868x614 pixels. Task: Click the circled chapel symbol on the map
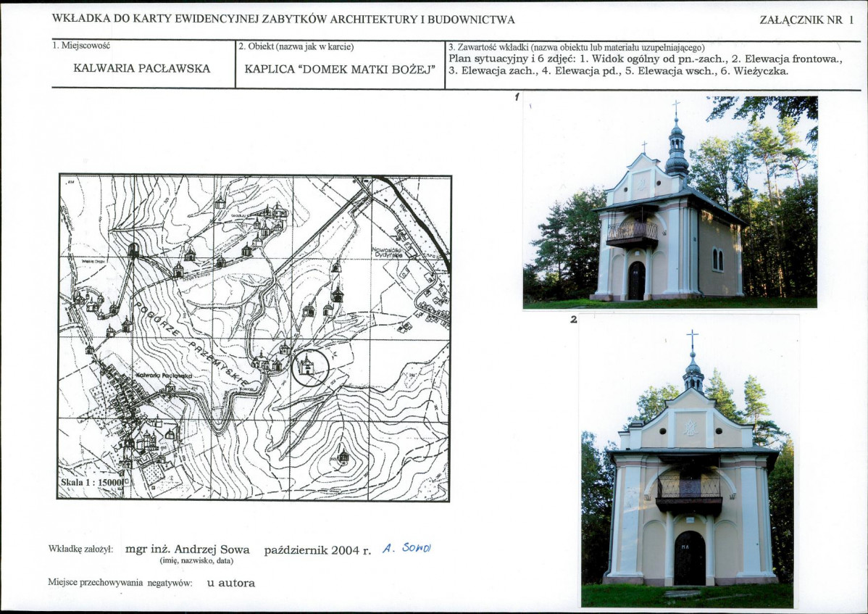tap(309, 367)
